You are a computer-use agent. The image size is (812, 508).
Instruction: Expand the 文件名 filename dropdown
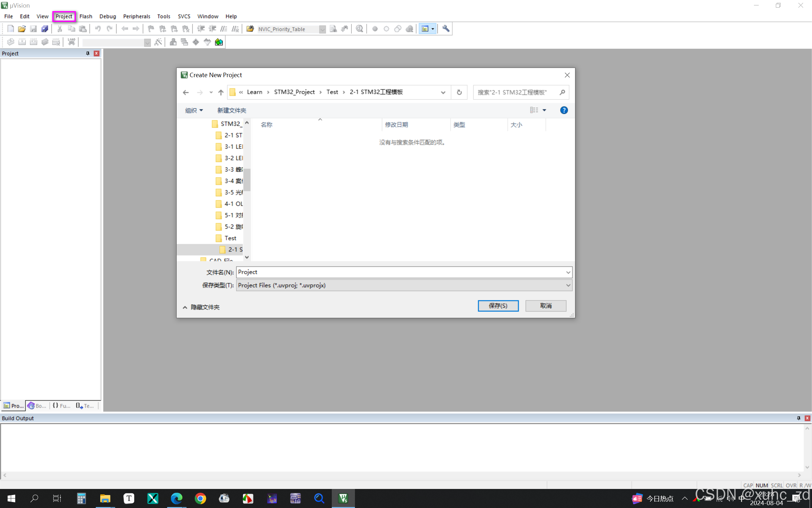(x=568, y=272)
